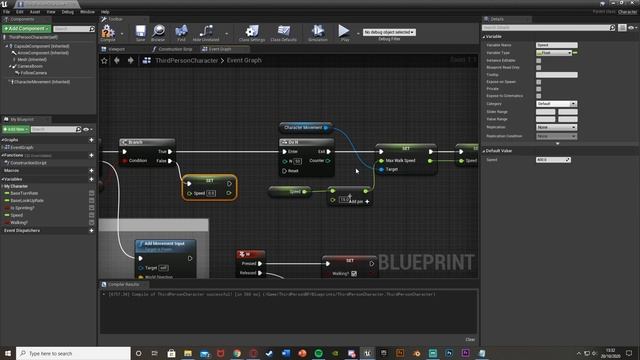Select CameraBoom in the Components tree

click(x=30, y=66)
